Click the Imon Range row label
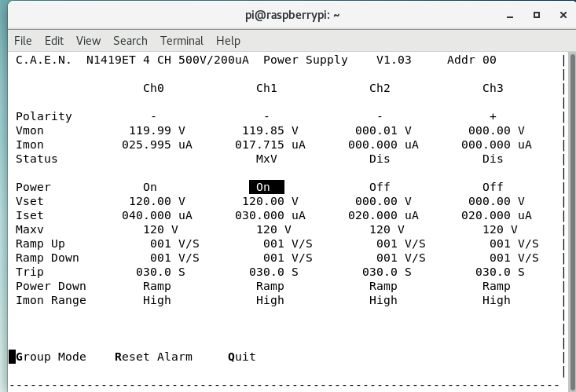 pos(51,300)
